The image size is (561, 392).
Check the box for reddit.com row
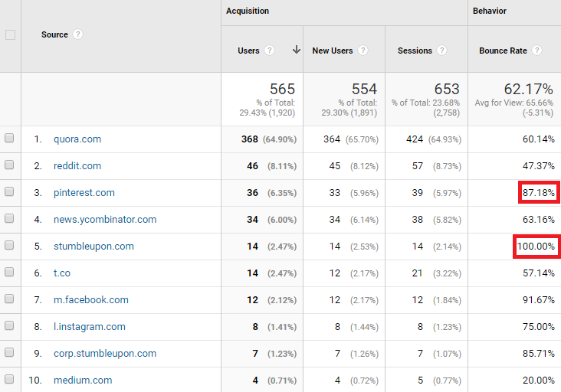[9, 165]
